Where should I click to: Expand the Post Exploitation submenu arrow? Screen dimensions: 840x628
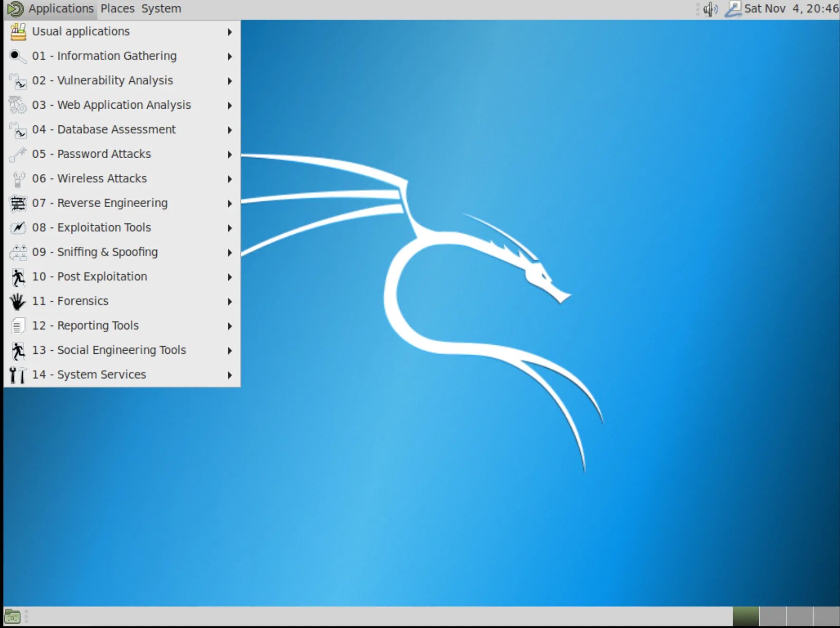(230, 277)
